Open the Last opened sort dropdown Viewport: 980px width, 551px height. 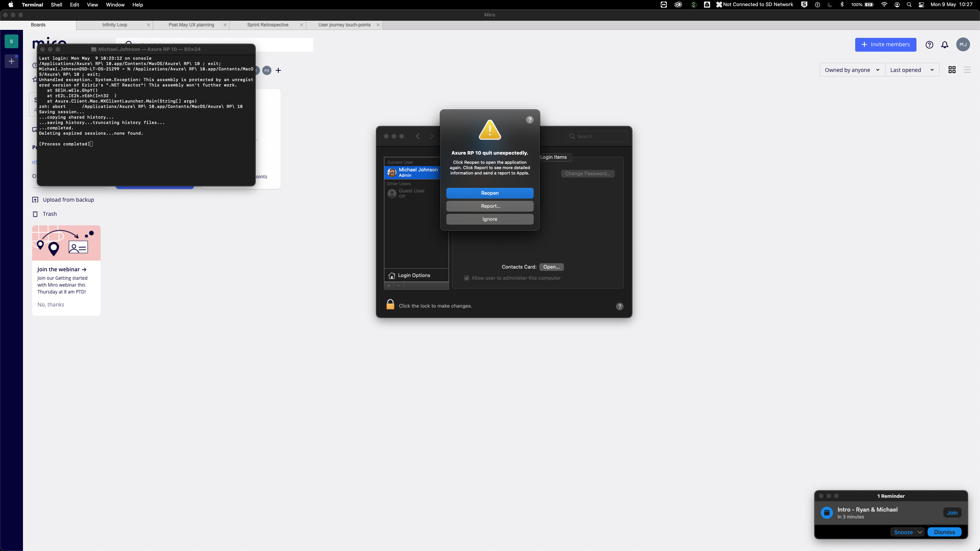coord(912,70)
